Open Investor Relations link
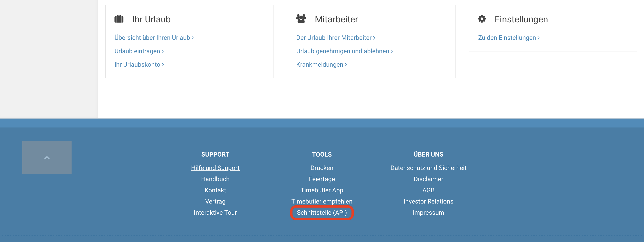 (x=428, y=202)
